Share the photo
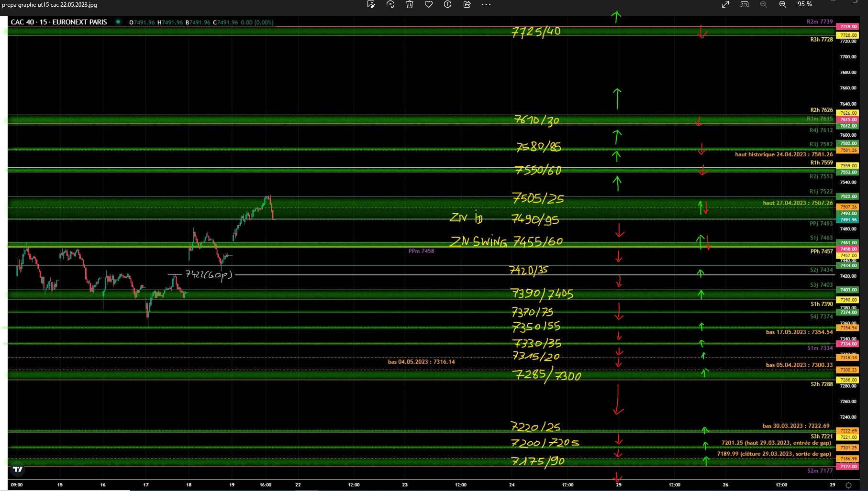This screenshot has height=491, width=868. tap(467, 4)
